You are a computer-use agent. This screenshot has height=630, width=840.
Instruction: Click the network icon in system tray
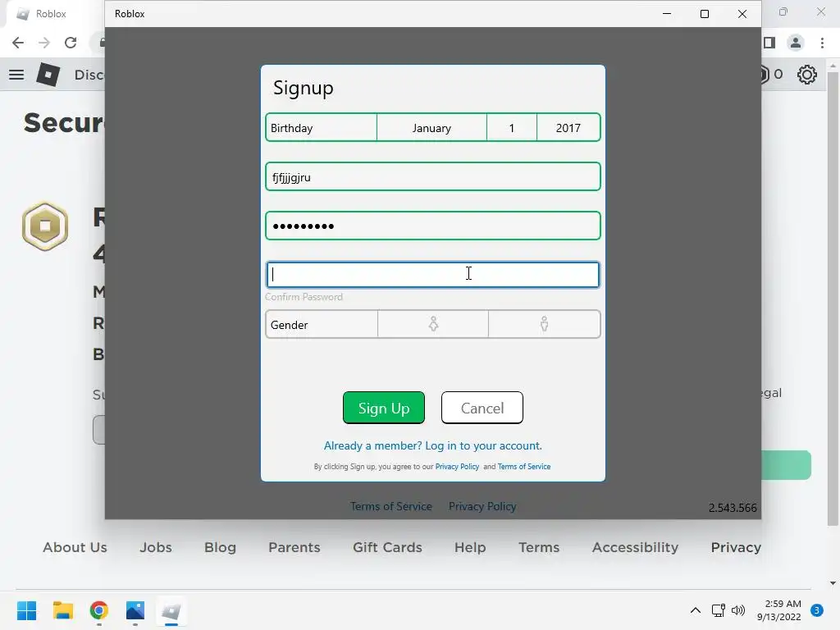(718, 610)
